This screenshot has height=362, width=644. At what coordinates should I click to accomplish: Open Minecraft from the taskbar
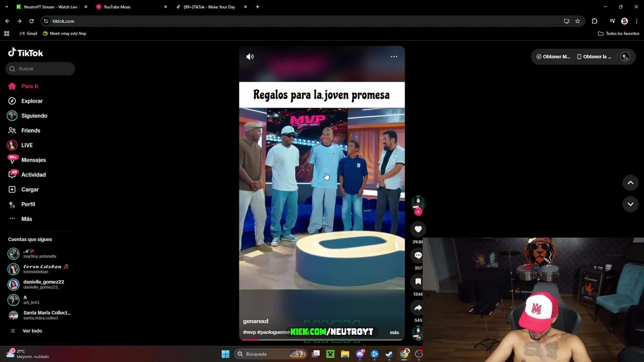330,354
